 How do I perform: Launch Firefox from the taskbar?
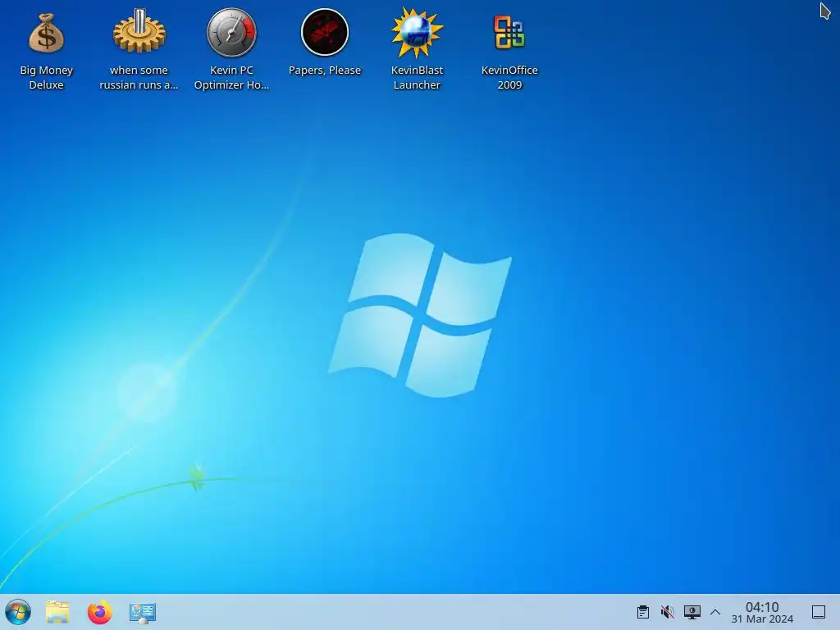point(99,612)
